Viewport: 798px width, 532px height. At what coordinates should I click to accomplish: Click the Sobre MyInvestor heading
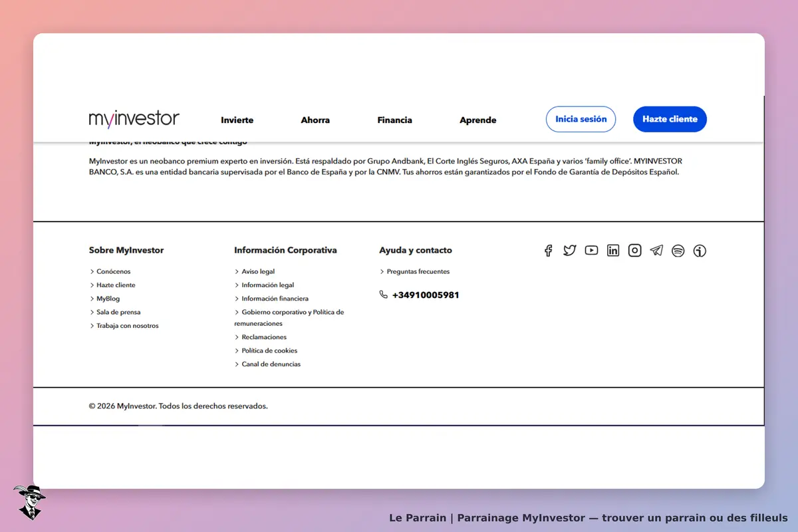[126, 250]
